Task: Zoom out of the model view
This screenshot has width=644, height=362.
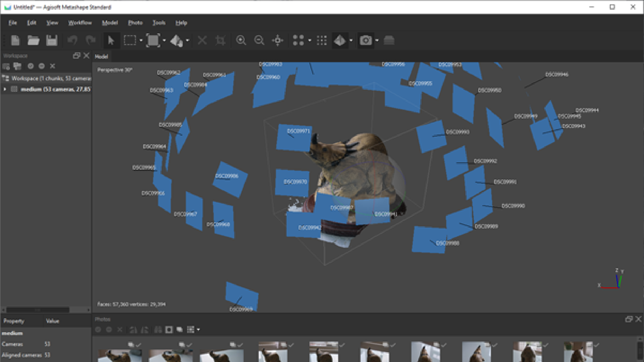Action: pyautogui.click(x=259, y=41)
